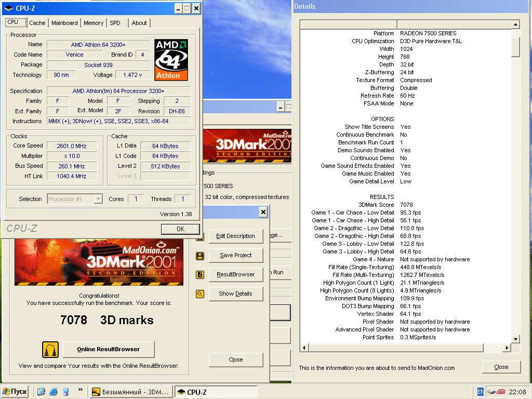Click the 3DMark 2001 banner in result window
This screenshot has width=532, height=399.
click(99, 262)
